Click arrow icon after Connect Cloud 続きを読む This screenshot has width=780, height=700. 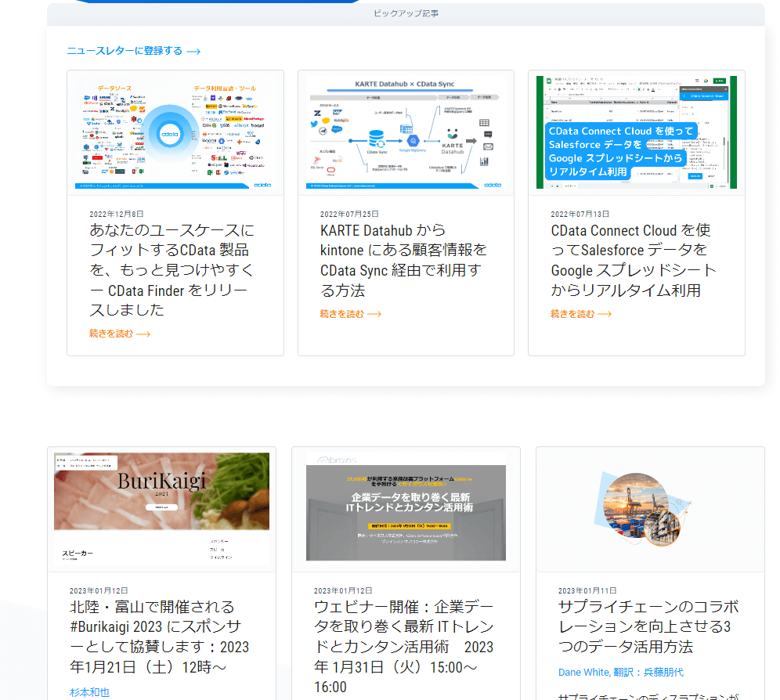click(605, 314)
